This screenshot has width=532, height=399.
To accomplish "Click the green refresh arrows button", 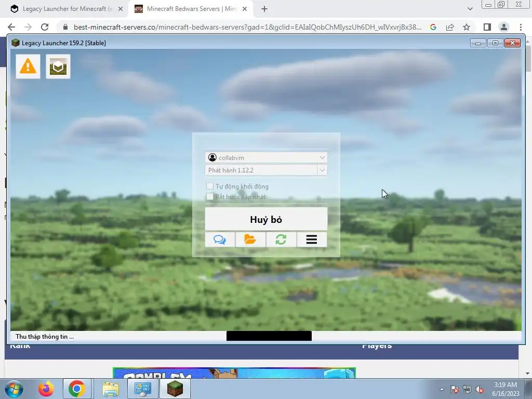I will (281, 240).
